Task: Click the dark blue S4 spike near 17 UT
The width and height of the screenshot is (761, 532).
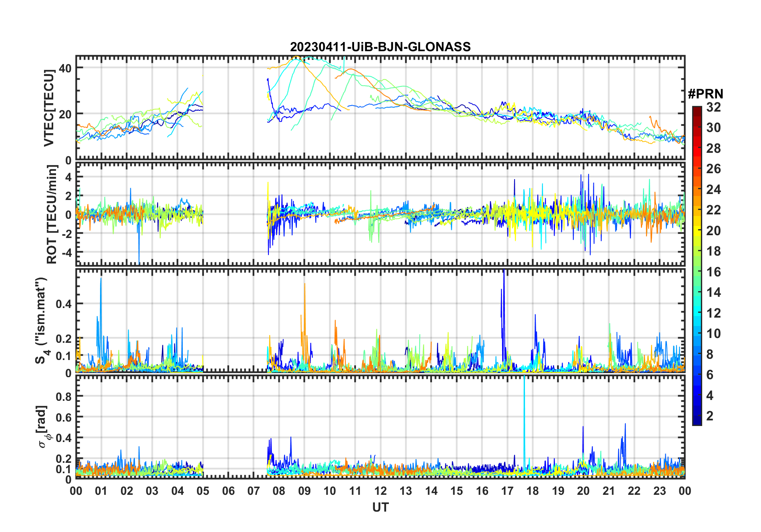Action: click(503, 304)
